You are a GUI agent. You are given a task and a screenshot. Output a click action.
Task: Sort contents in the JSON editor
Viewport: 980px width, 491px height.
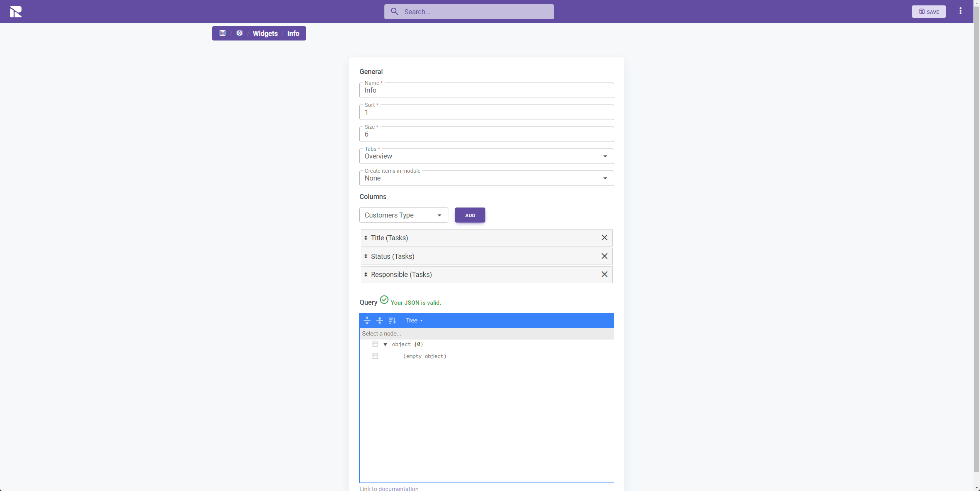[x=392, y=321]
